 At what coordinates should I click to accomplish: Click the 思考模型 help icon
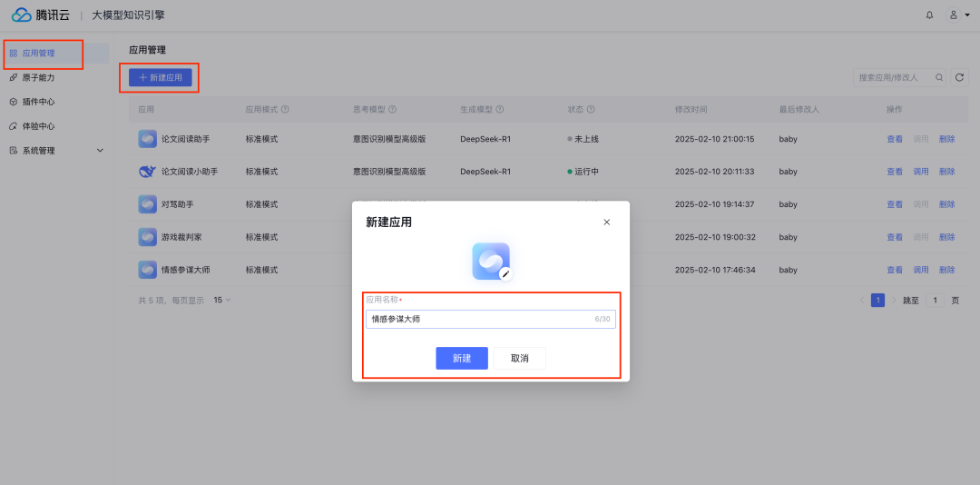click(392, 110)
